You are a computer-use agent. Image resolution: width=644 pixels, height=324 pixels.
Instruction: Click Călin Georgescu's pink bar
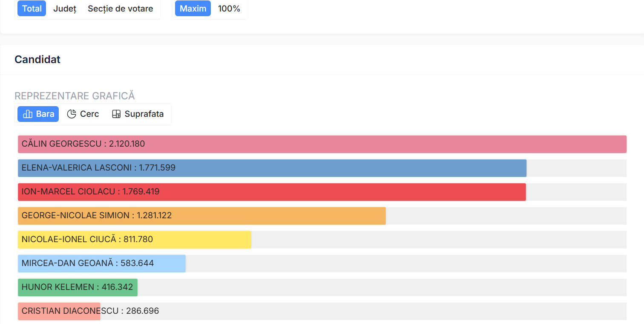click(x=322, y=144)
